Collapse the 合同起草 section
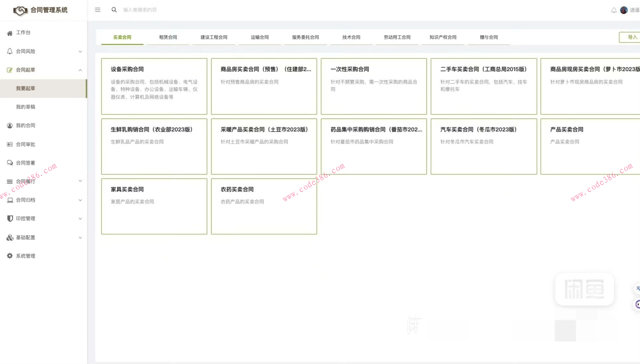 pyautogui.click(x=80, y=70)
